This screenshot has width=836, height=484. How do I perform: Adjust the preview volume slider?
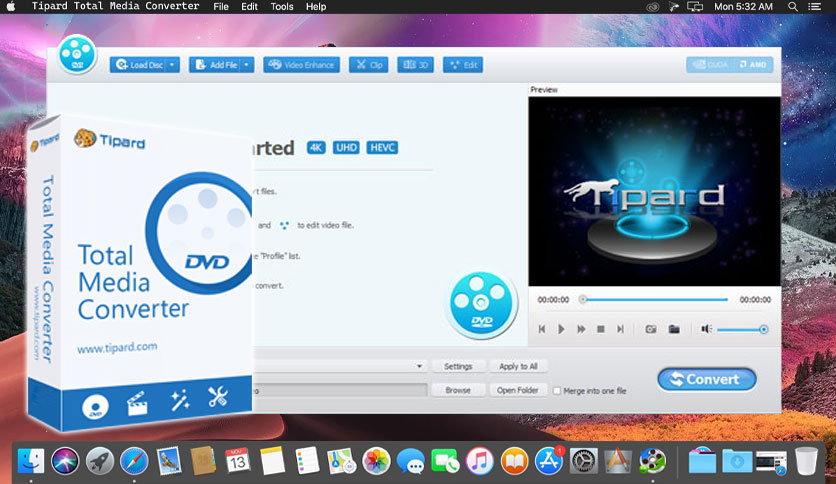click(742, 330)
